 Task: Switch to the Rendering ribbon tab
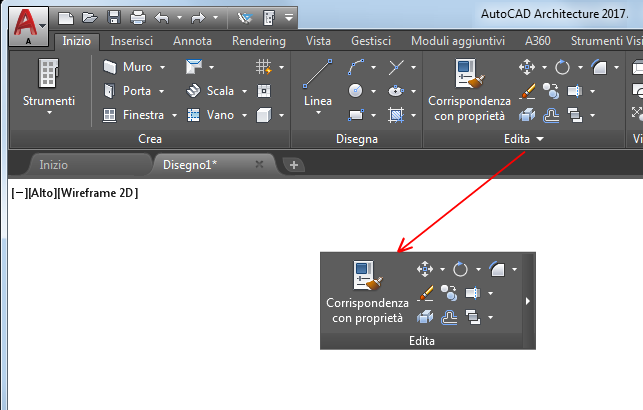pos(259,41)
